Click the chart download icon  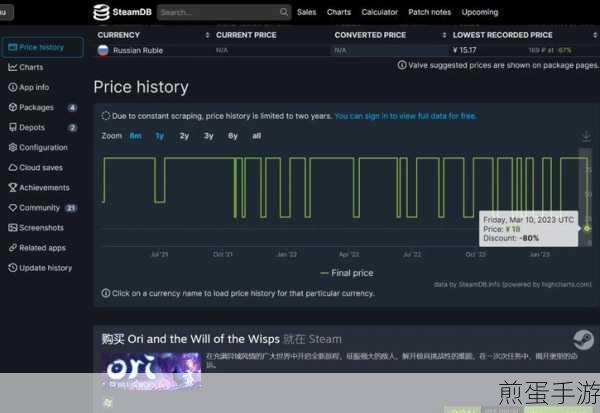(x=586, y=136)
